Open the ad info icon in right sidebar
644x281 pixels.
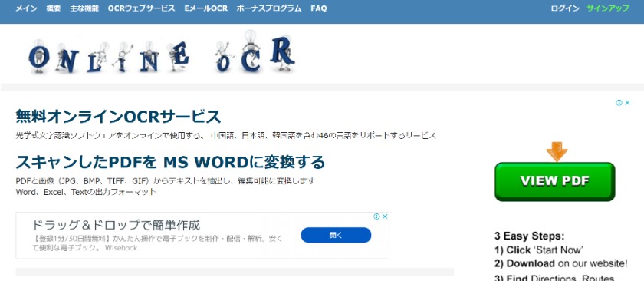coord(619,103)
